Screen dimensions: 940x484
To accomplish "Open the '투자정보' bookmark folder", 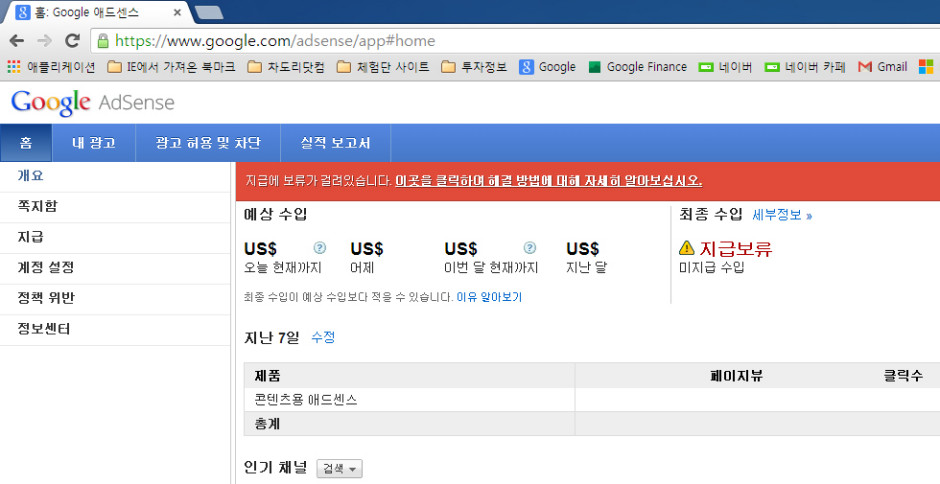I will tap(474, 67).
